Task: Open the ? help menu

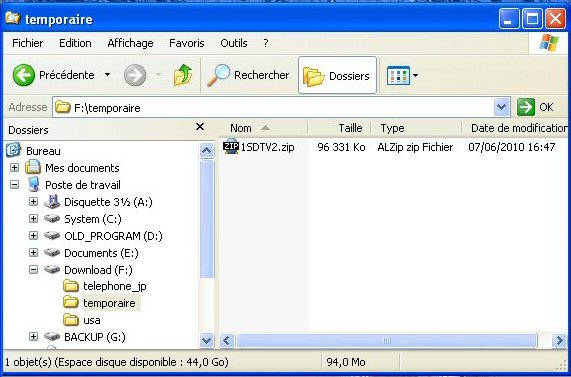Action: pyautogui.click(x=266, y=43)
